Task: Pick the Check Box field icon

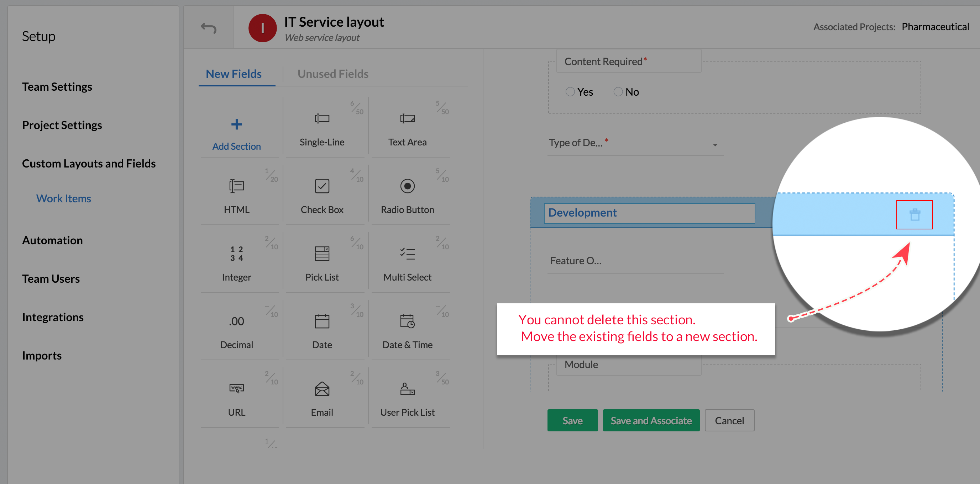Action: pyautogui.click(x=322, y=186)
